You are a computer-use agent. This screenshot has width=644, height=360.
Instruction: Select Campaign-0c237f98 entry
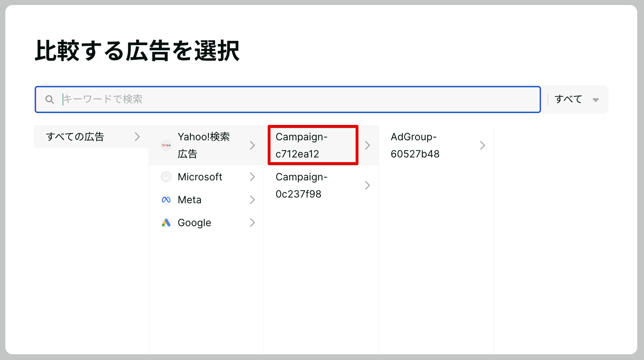(x=321, y=185)
